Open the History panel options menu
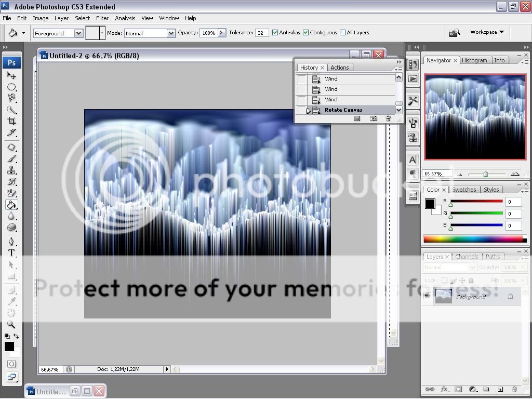Viewport: 532px width, 399px height. [398, 69]
